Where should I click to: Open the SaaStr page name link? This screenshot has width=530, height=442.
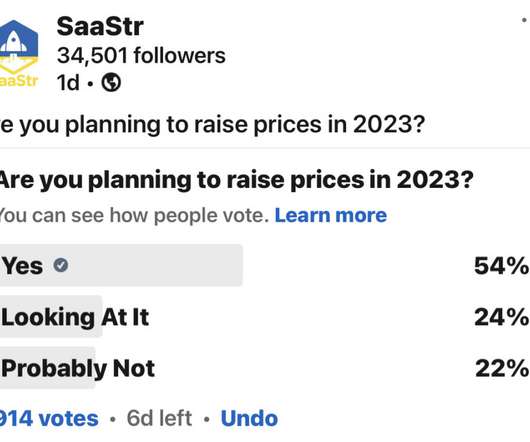coord(100,26)
